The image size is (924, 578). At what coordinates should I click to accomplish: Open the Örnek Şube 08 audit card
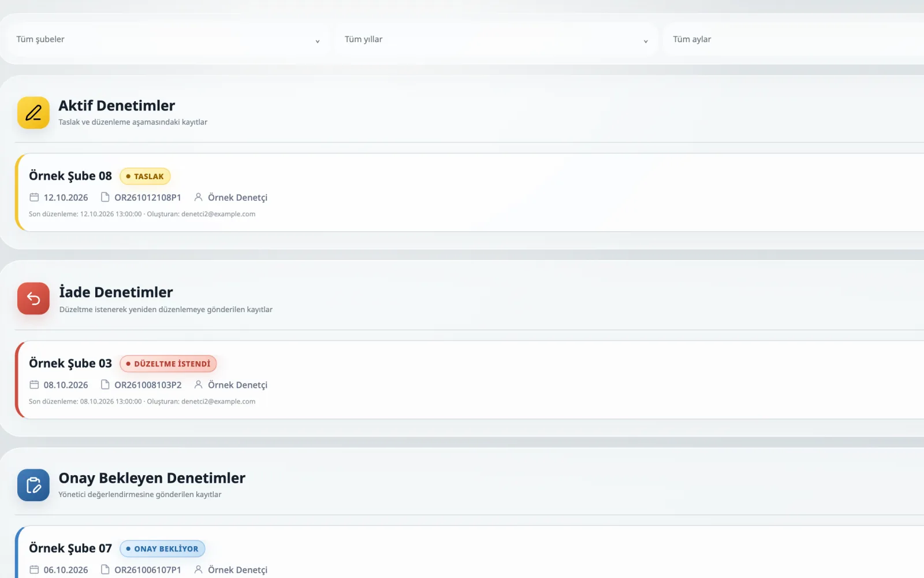(x=470, y=192)
